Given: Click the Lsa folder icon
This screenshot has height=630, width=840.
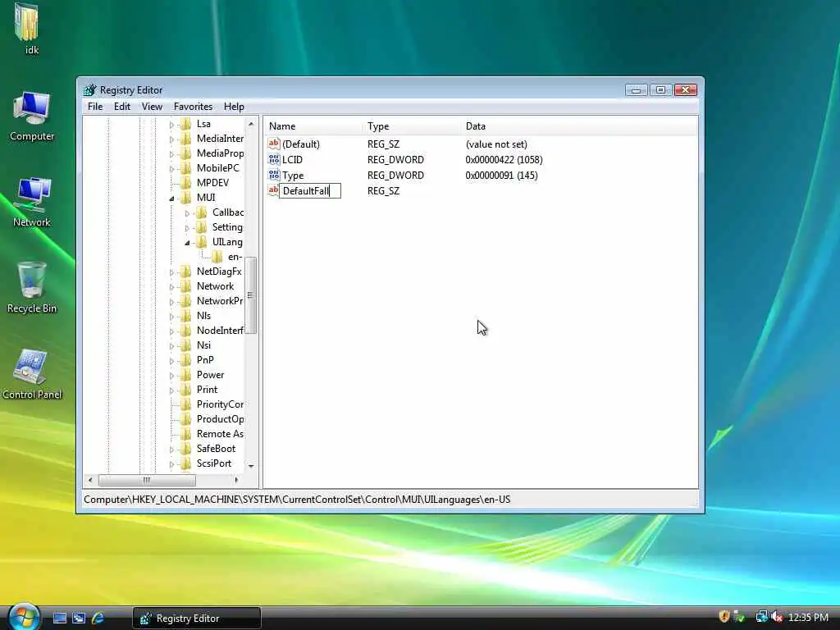Looking at the screenshot, I should [185, 124].
